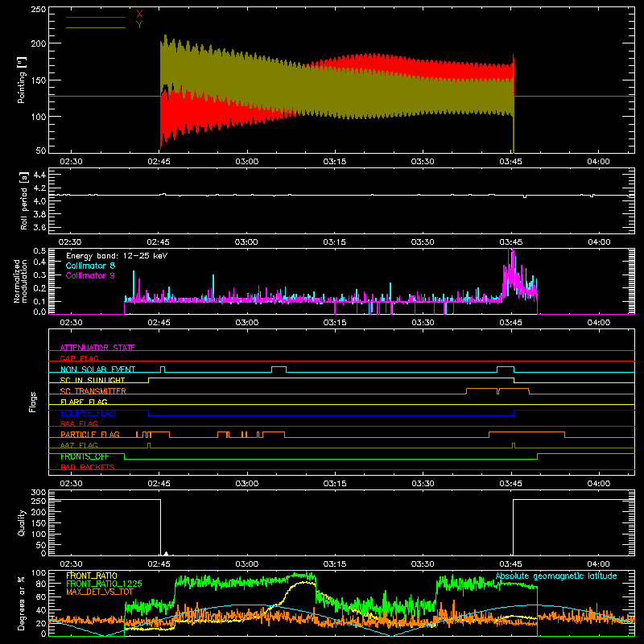Click the Normalized modulation axis title
Viewport: 644px width, 644px height.
pos(20,281)
